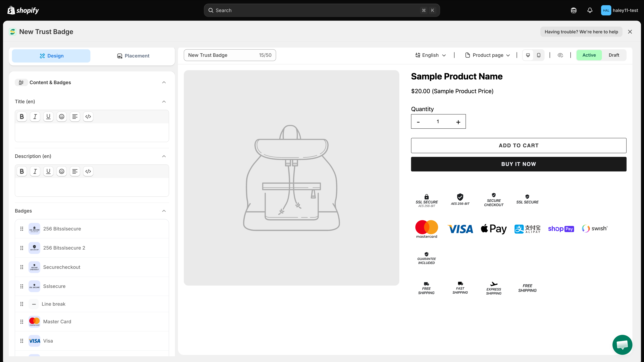Increase quantity with plus button
The width and height of the screenshot is (644, 362).
pos(458,122)
